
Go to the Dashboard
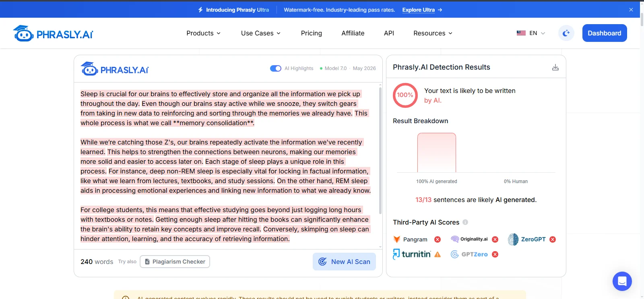(x=605, y=33)
